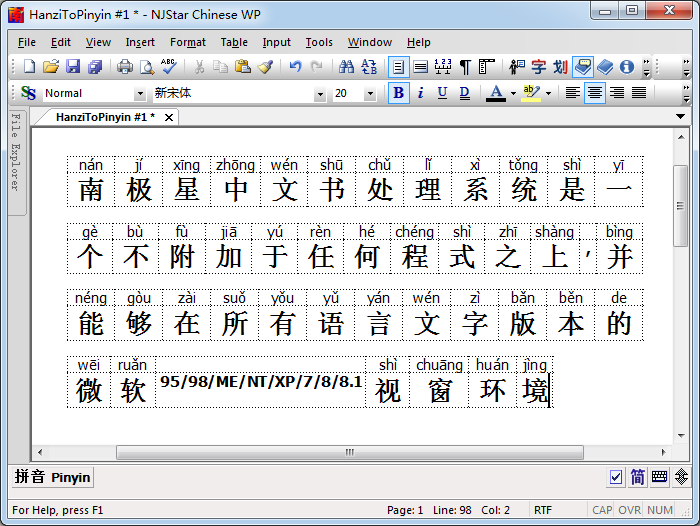The height and width of the screenshot is (526, 700).
Task: Click the font color A swatch
Action: pyautogui.click(x=496, y=93)
